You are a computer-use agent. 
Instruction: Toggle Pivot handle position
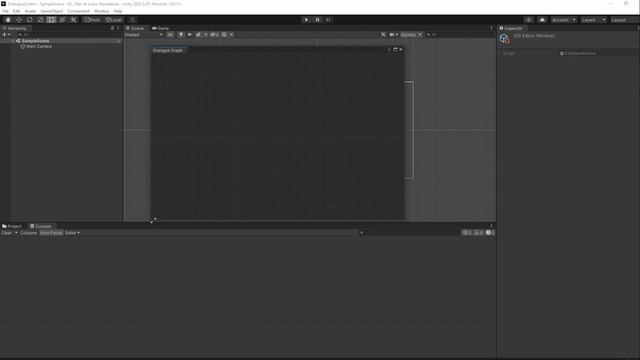coord(92,20)
